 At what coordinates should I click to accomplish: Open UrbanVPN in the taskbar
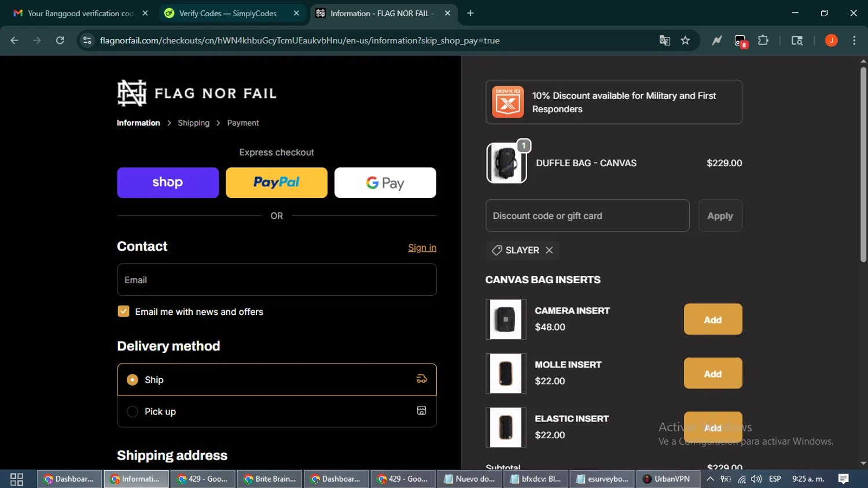click(667, 479)
